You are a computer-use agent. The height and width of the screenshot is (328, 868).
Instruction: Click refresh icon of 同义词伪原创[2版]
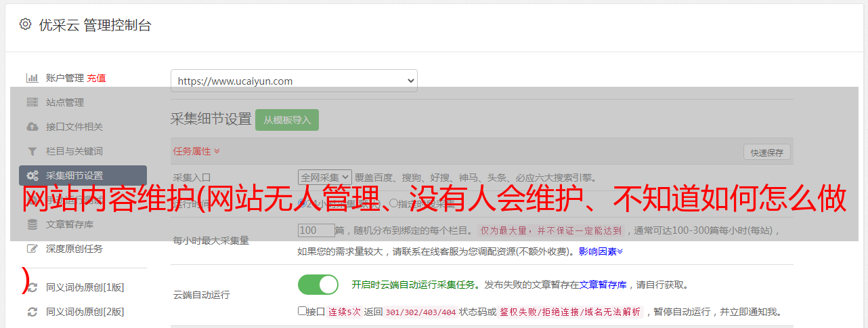(32, 312)
